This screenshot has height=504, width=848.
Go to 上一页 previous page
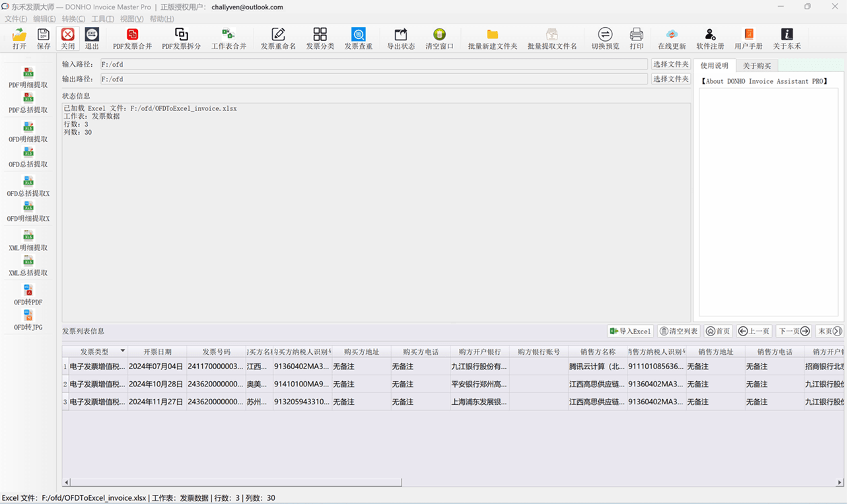click(754, 331)
